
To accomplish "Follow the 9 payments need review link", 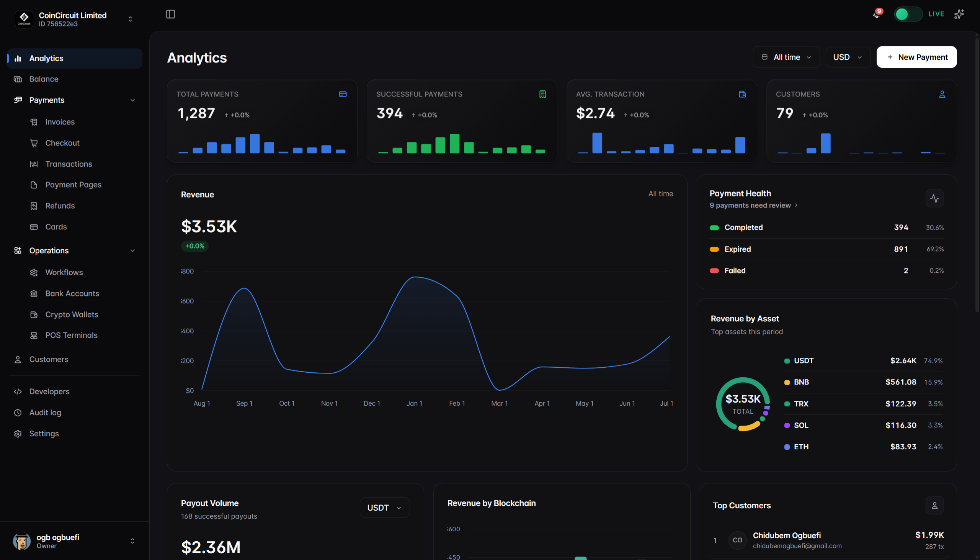I will tap(753, 205).
